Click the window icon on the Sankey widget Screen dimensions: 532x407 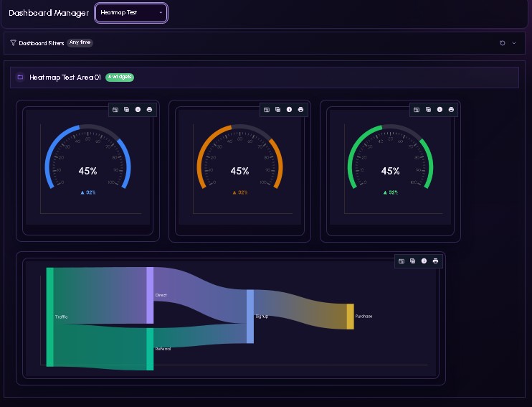click(x=402, y=261)
